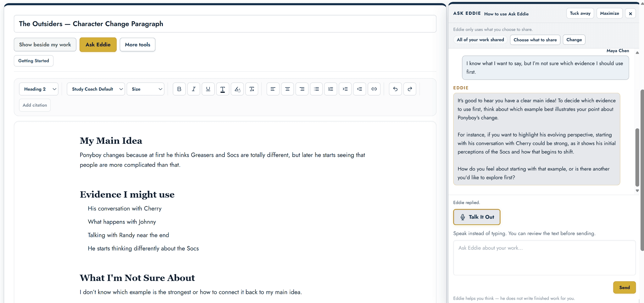The height and width of the screenshot is (303, 644).
Task: Open the Study Coach Default font dropdown
Action: tap(96, 89)
